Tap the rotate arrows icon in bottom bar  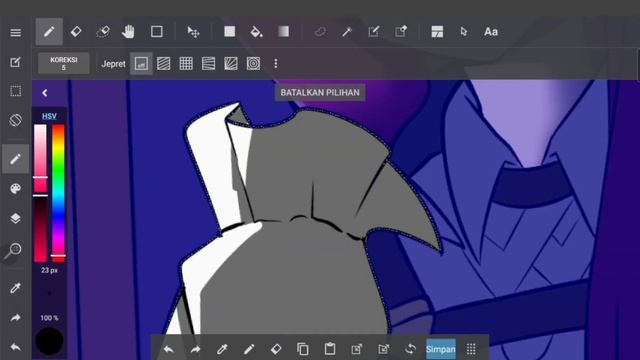(x=411, y=349)
